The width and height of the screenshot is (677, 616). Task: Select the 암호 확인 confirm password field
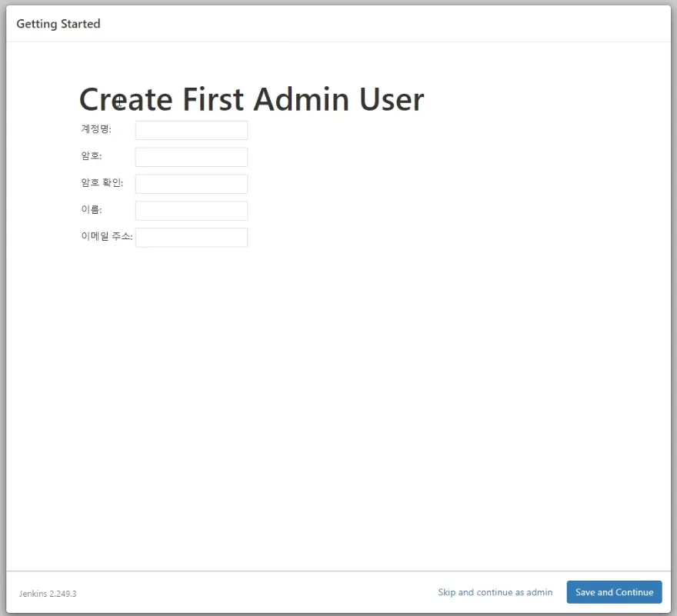pyautogui.click(x=191, y=184)
